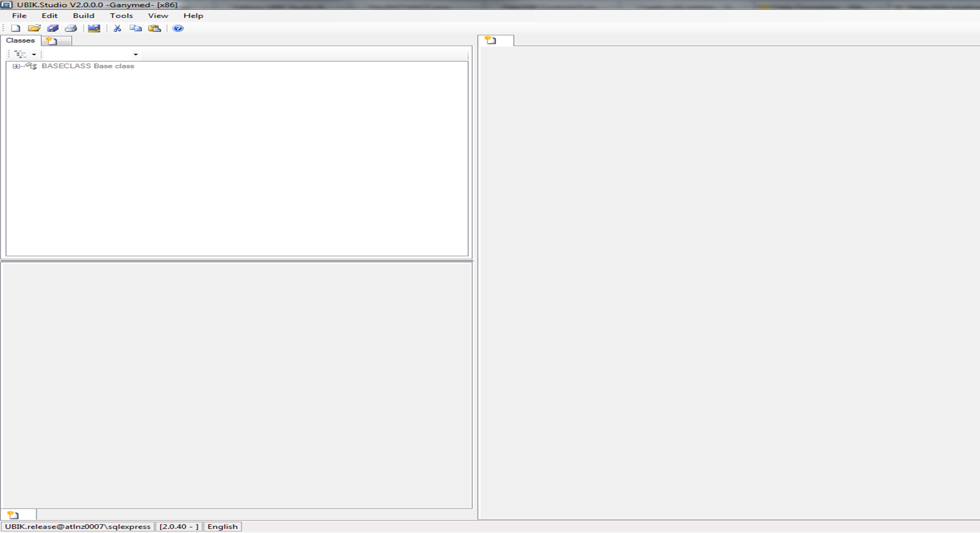Select the new tab beside Classes

(56, 41)
